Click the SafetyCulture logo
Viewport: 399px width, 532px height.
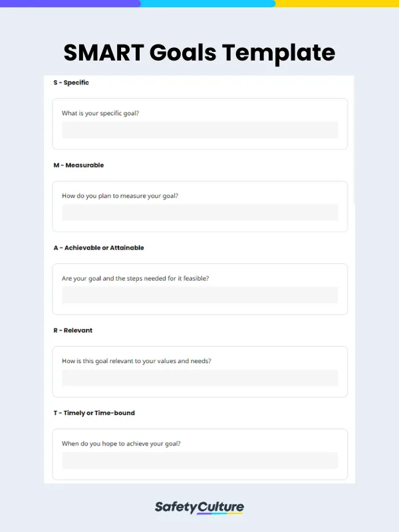(x=199, y=507)
